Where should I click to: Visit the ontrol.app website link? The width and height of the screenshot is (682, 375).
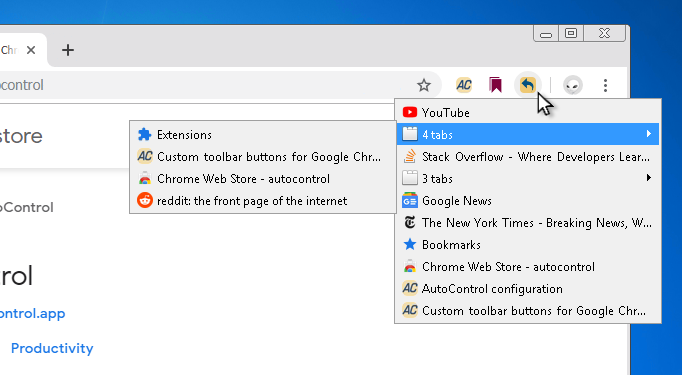coord(32,313)
